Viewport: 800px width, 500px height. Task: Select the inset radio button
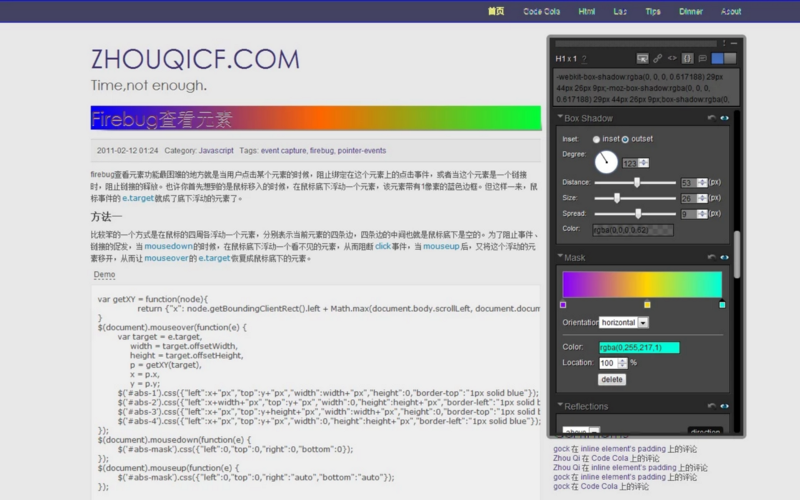pyautogui.click(x=596, y=139)
